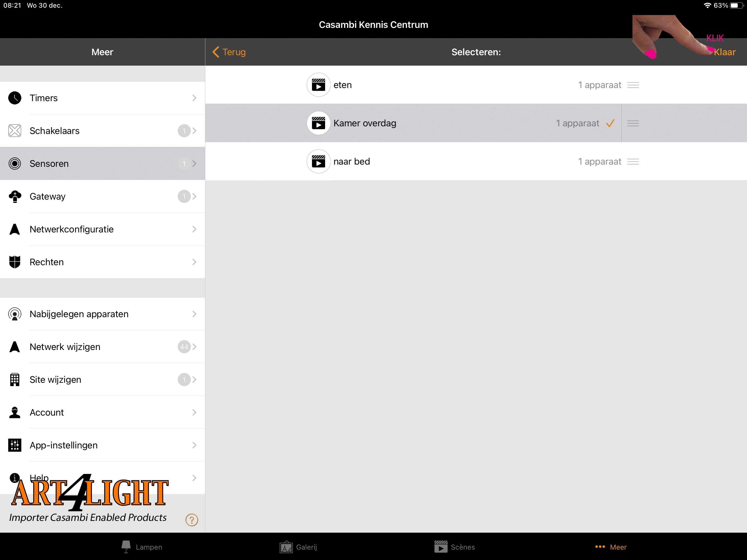Open the Sensoren settings
Screen dimensions: 747x560
(x=102, y=163)
